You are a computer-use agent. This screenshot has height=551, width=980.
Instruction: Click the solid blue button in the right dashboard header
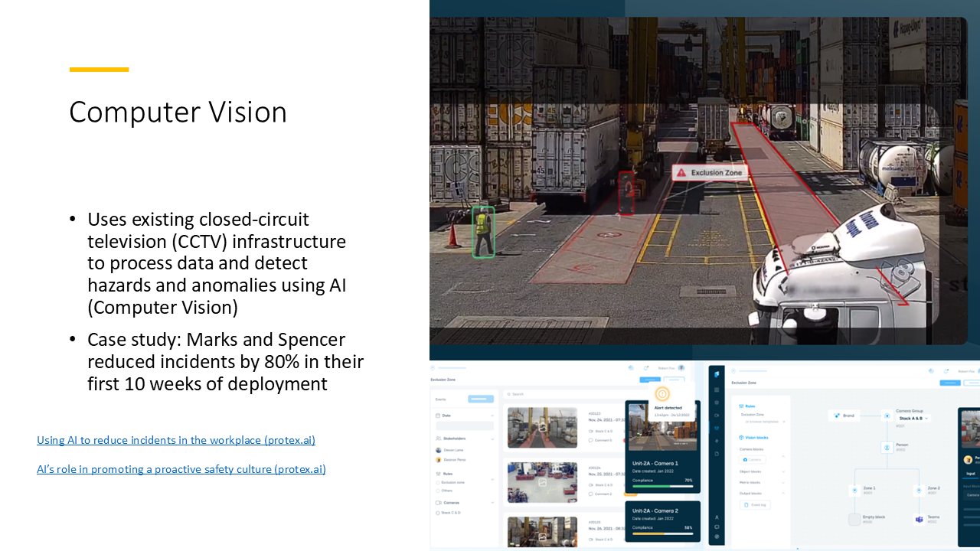pos(950,383)
